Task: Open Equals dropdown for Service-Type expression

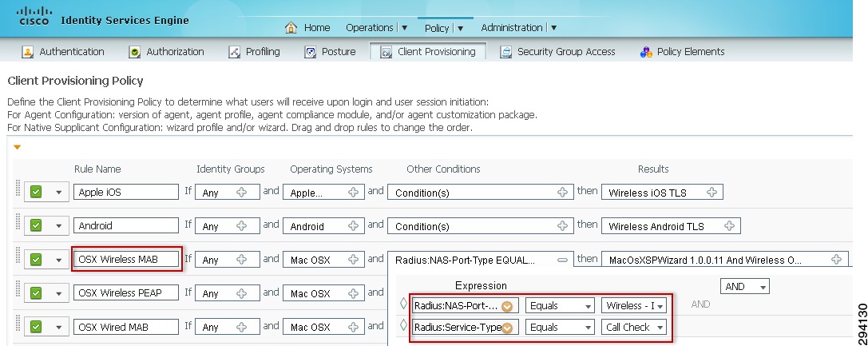Action: point(559,327)
